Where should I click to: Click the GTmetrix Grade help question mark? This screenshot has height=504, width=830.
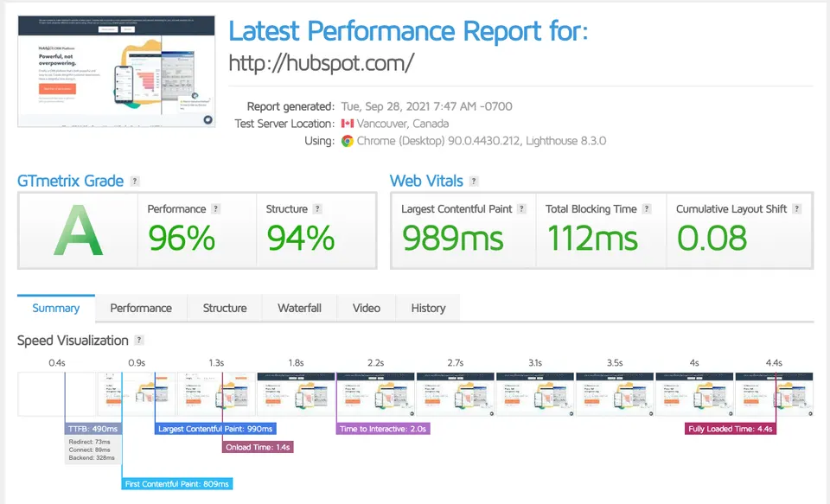tap(135, 181)
